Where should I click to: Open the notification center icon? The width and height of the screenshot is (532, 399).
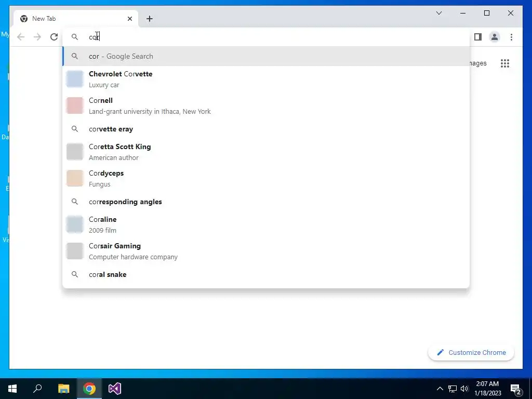[x=516, y=389]
